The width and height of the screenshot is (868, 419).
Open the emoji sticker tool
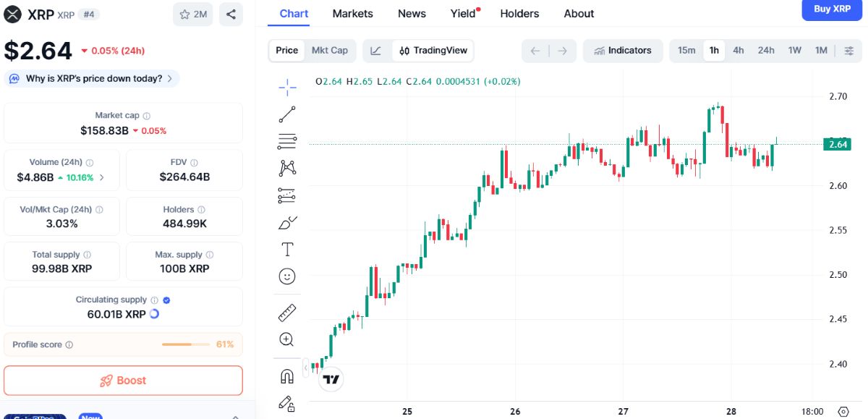[287, 276]
